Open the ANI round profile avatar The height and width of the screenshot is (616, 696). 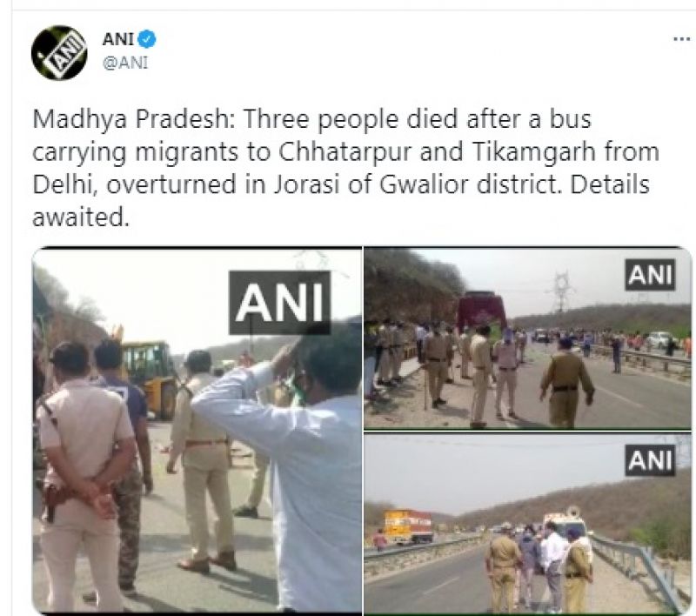tap(59, 53)
